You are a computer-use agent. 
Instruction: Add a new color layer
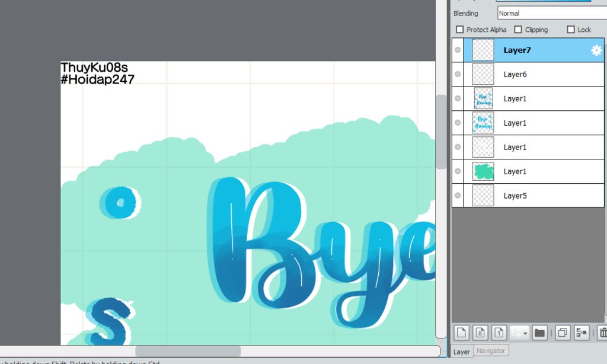(x=461, y=333)
